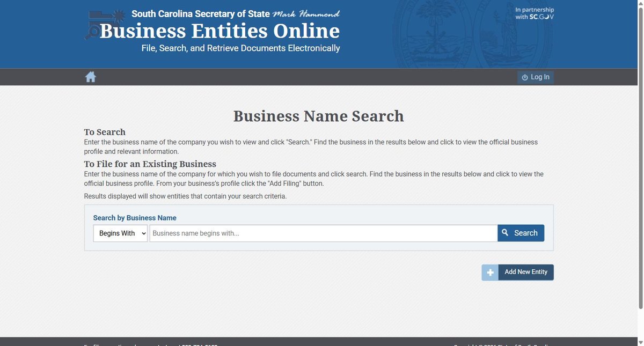
Task: Focus the business name search field
Action: tap(323, 233)
